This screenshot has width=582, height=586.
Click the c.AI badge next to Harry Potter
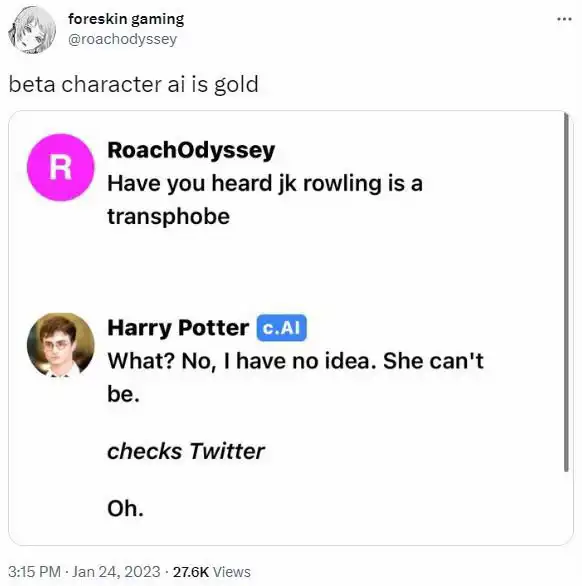281,328
